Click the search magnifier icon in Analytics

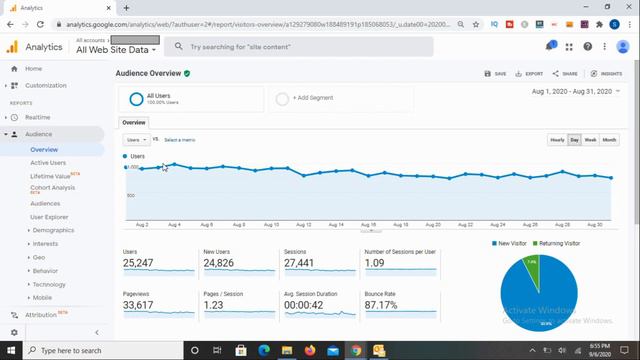[x=178, y=47]
